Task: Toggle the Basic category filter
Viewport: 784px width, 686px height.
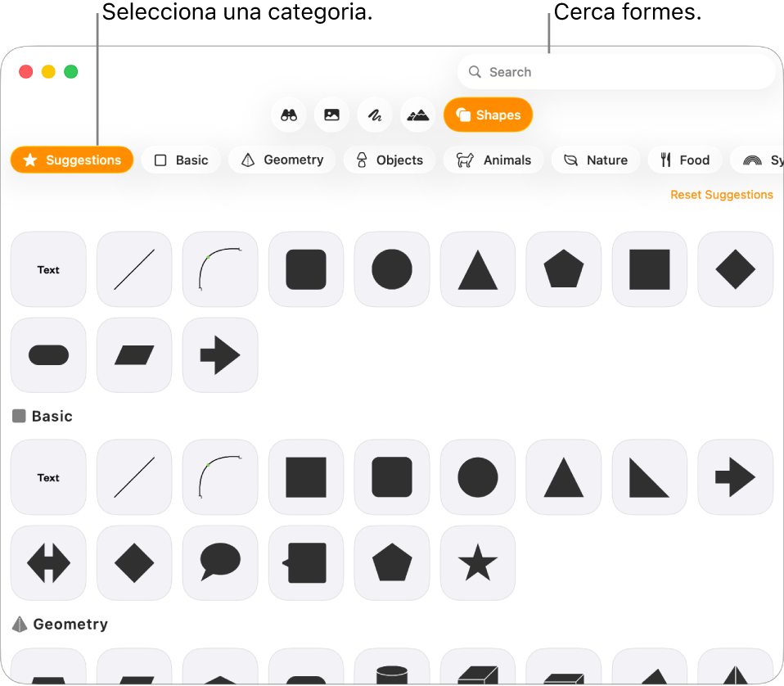Action: (x=181, y=160)
